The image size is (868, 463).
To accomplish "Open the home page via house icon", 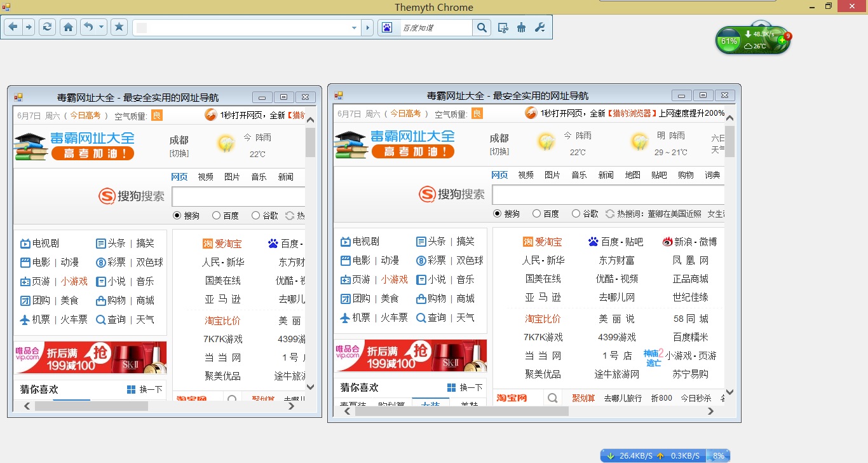I will click(69, 27).
